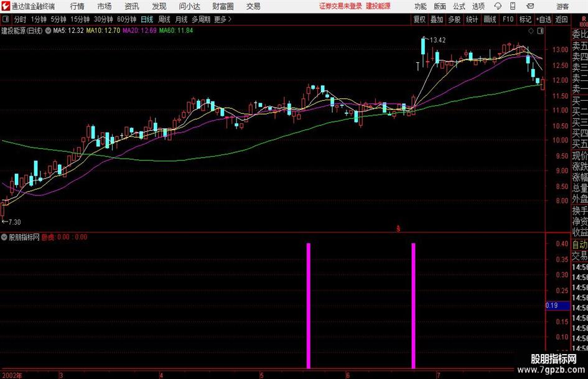588x379 pixels.
Task: Click the 画线 drawing tool button
Action: [490, 19]
